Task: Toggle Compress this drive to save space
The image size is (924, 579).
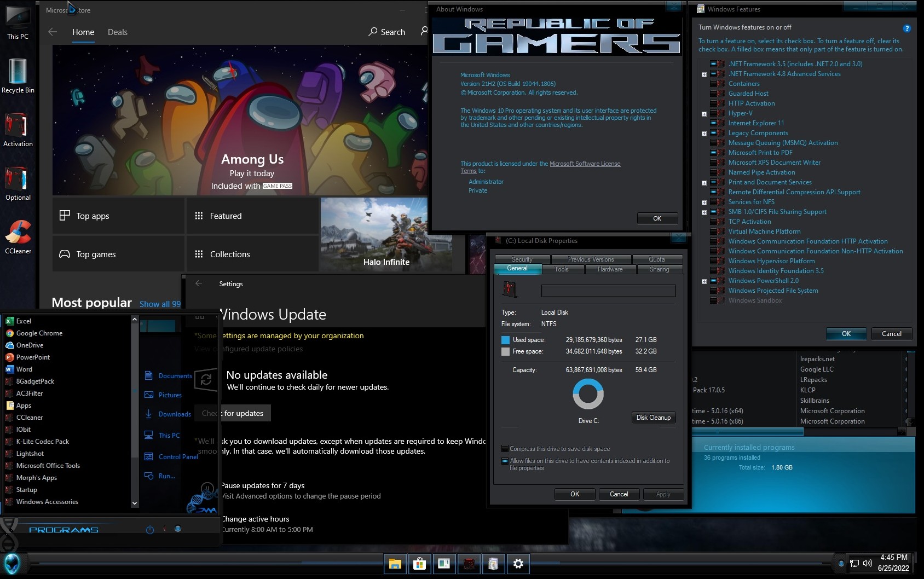Action: click(505, 449)
